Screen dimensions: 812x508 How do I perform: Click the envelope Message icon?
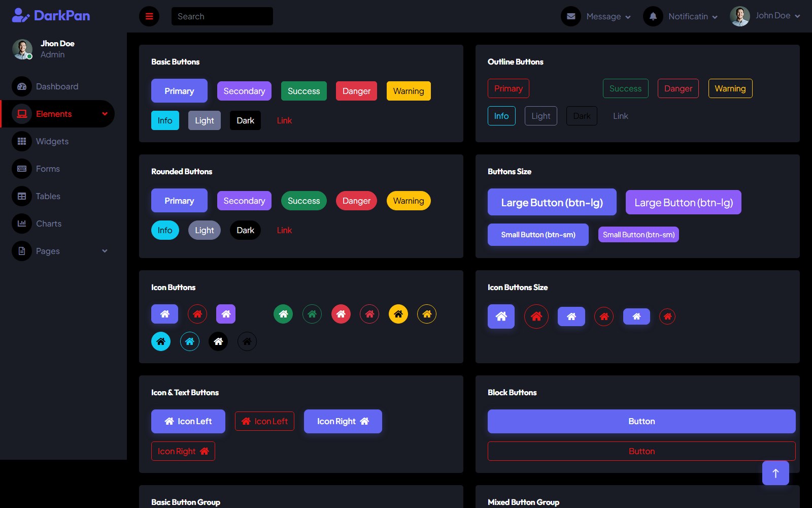point(571,16)
